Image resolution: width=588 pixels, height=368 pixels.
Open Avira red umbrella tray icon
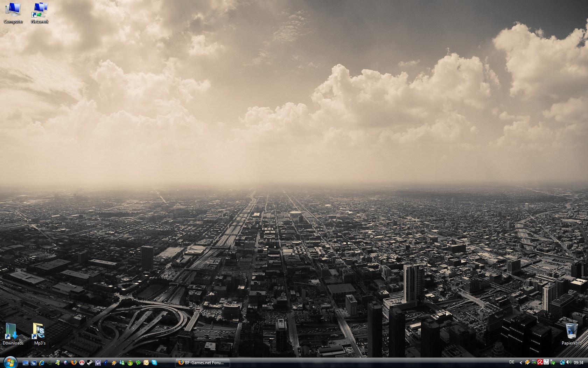540,362
